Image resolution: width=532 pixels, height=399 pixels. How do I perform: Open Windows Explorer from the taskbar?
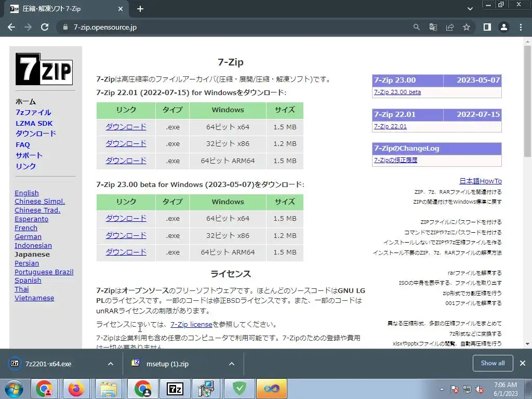tap(108, 389)
